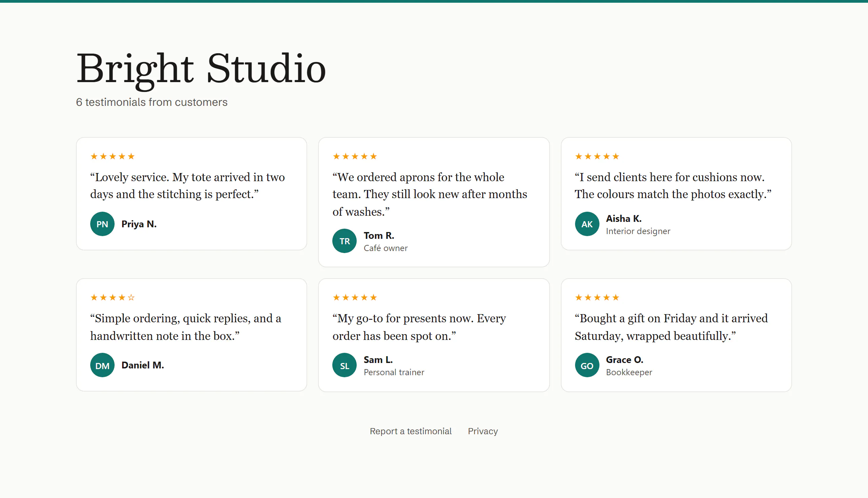Click "6 testimonials from customers" subtitle
Screen dimensions: 868x498
(x=152, y=102)
